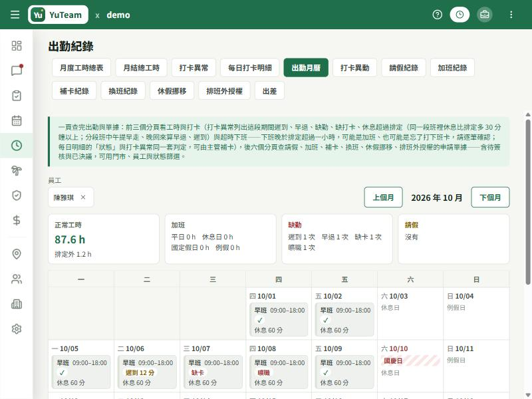This screenshot has width=532, height=399.
Task: Switch to clock attendance mode in header
Action: click(460, 15)
